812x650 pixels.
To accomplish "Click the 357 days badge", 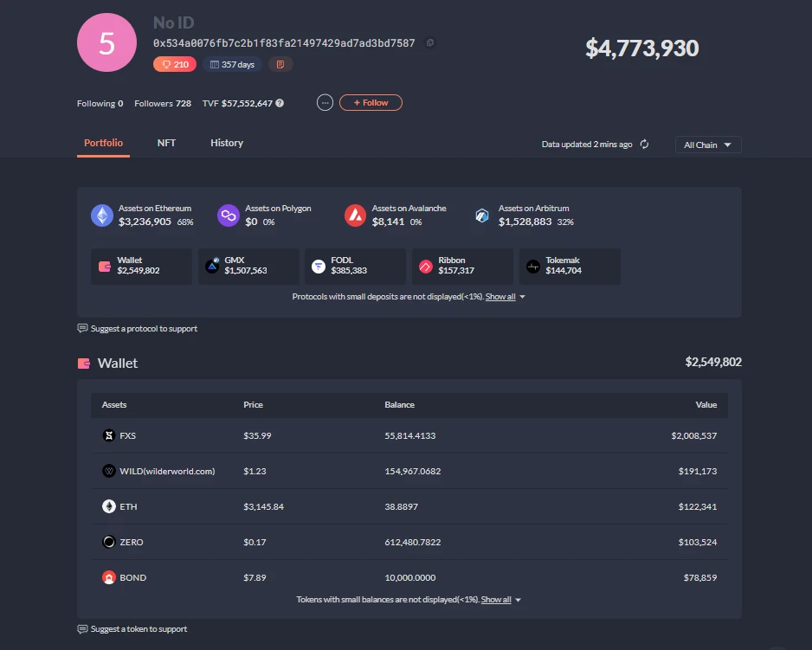I will [232, 64].
